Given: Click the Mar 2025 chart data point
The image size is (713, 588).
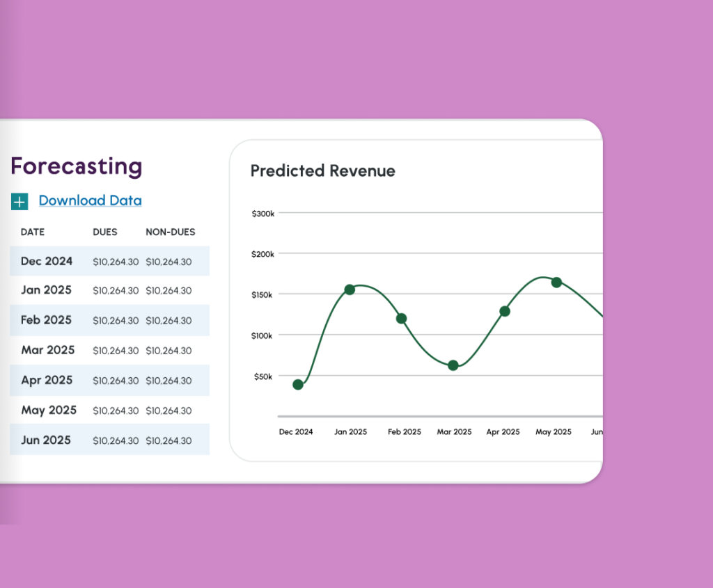Looking at the screenshot, I should 453,365.
